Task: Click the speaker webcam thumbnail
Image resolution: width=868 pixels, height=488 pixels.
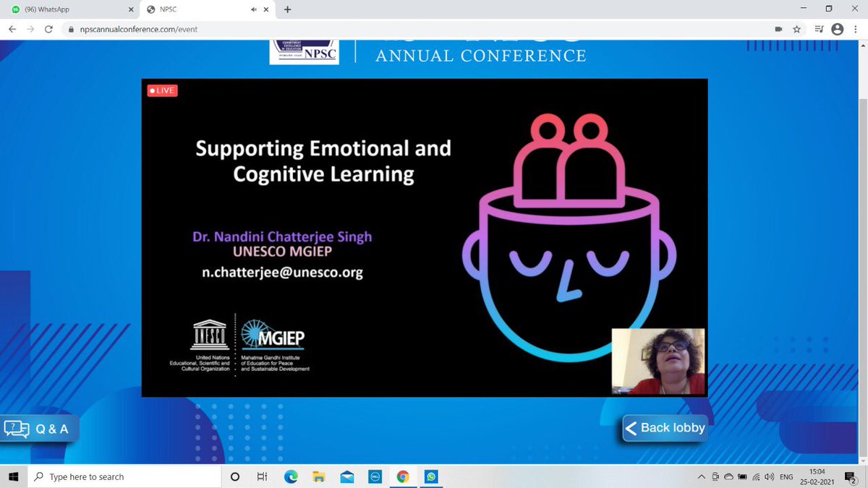Action: tap(659, 361)
